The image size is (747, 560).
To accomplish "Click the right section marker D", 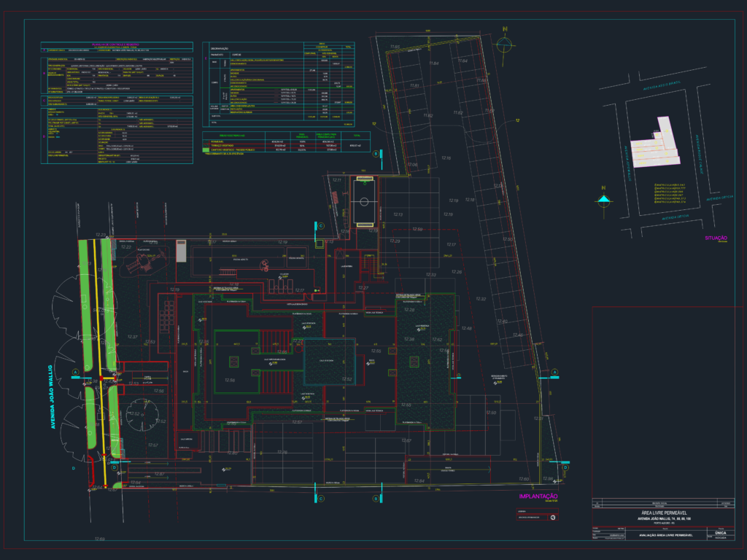I will coord(565,467).
